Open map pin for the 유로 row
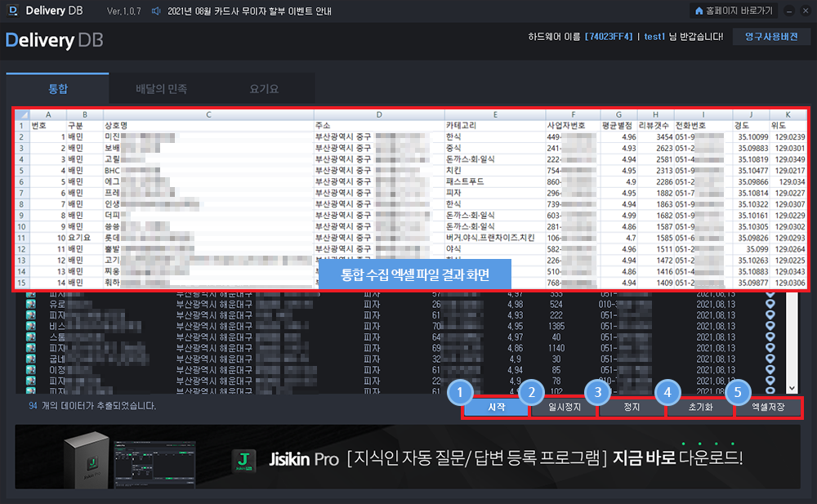This screenshot has height=504, width=817. point(770,304)
